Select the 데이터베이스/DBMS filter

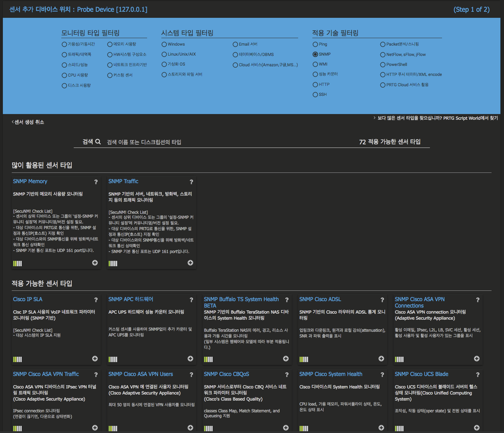coord(235,55)
